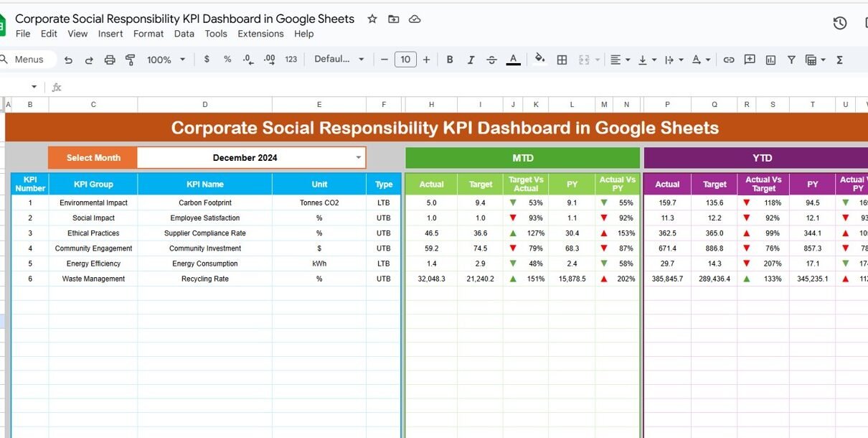Add a comment icon
Image resolution: width=868 pixels, height=438 pixels.
[750, 60]
